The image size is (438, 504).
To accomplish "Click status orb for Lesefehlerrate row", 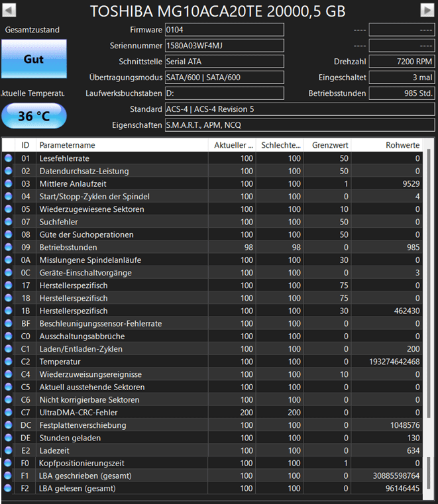I will click(x=9, y=158).
